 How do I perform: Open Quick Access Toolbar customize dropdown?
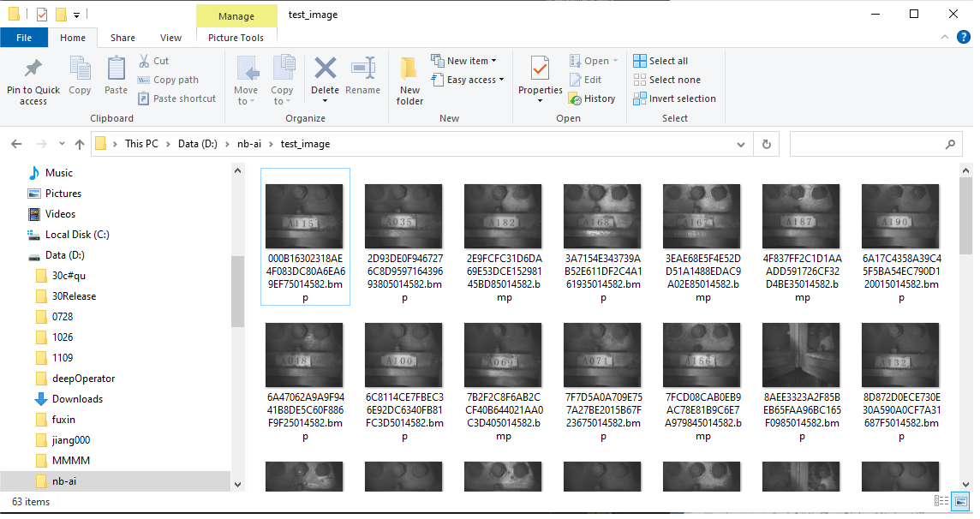[76, 15]
